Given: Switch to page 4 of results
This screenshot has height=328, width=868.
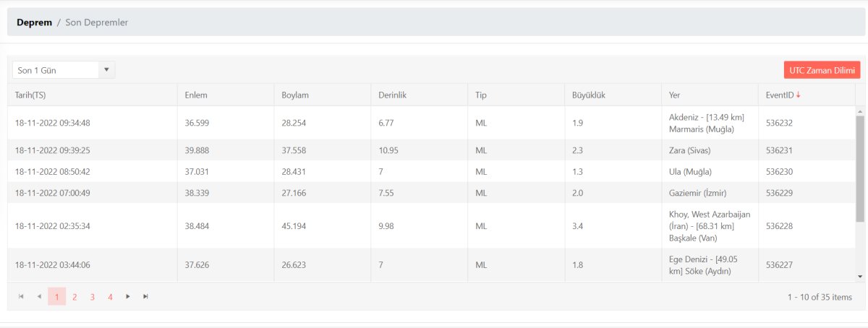Looking at the screenshot, I should point(110,296).
